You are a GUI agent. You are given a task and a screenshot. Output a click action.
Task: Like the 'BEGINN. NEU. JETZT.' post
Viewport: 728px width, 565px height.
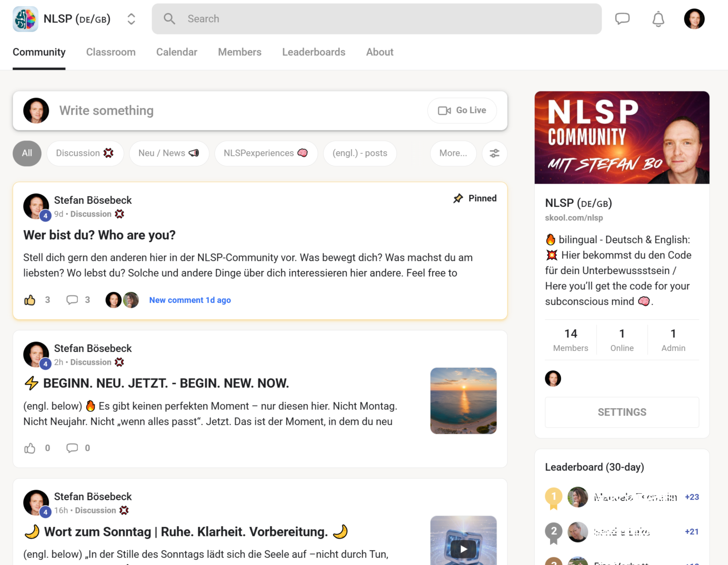tap(30, 448)
